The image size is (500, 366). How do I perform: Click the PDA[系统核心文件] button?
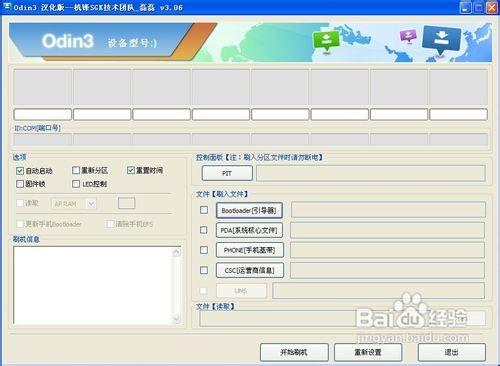click(x=249, y=230)
